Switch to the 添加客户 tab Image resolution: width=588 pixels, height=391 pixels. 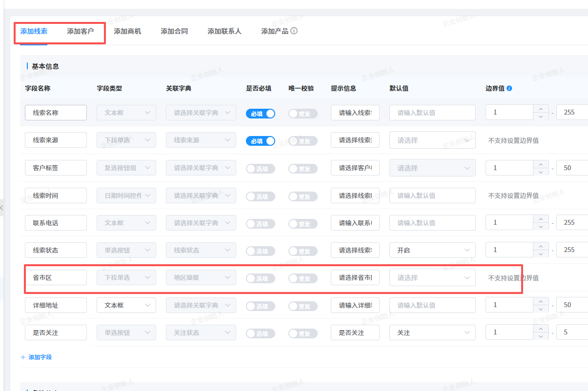[81, 31]
